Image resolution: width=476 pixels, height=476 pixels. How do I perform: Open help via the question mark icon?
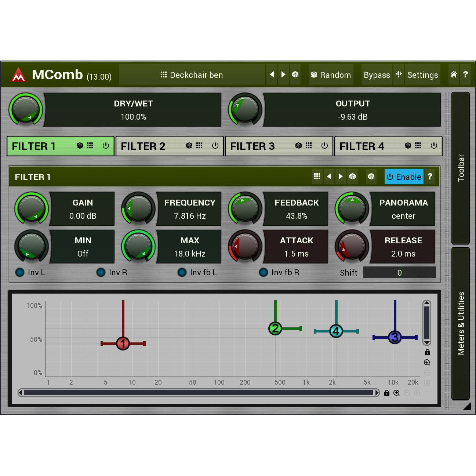click(x=466, y=75)
